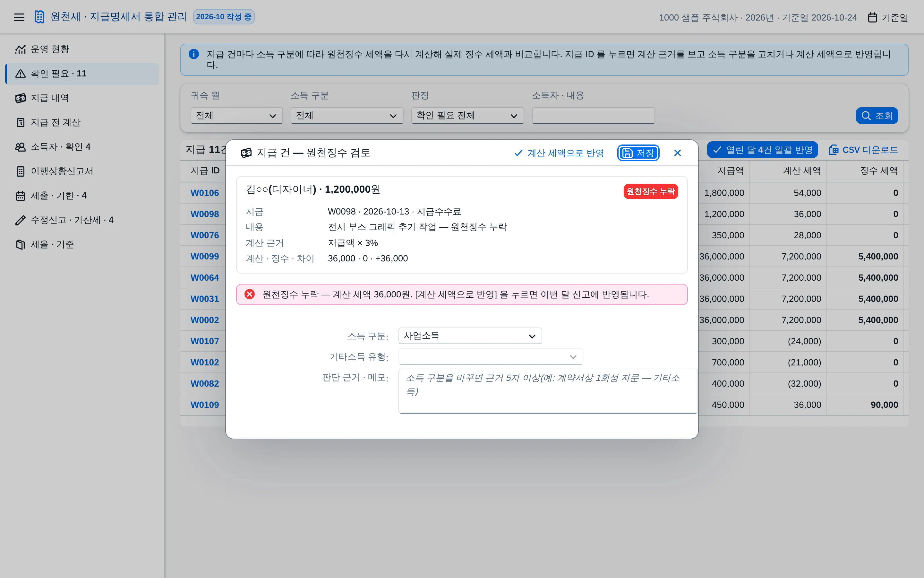This screenshot has width=924, height=578.
Task: Open the 기타소득 유형 dropdown
Action: pos(491,357)
